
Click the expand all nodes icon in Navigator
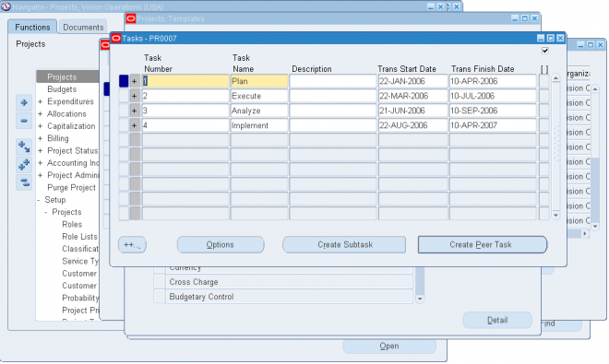pos(24,165)
